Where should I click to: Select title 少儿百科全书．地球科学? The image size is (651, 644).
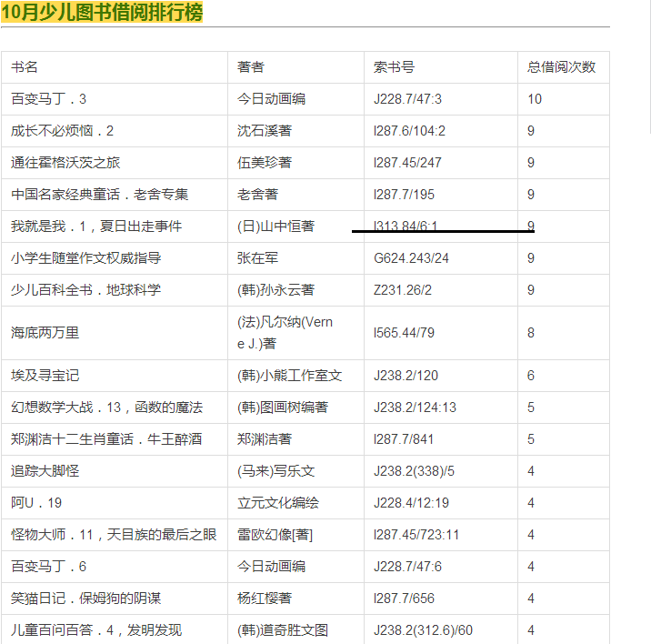click(86, 290)
